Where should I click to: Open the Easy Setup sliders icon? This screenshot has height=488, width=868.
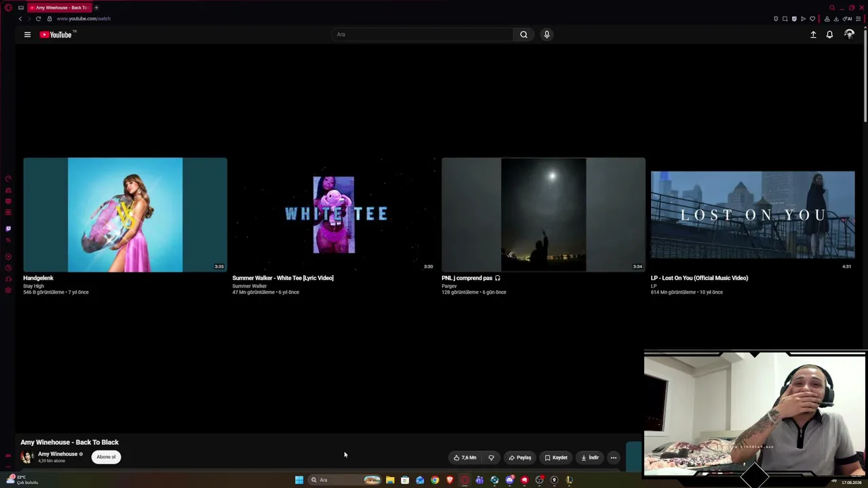(x=858, y=19)
